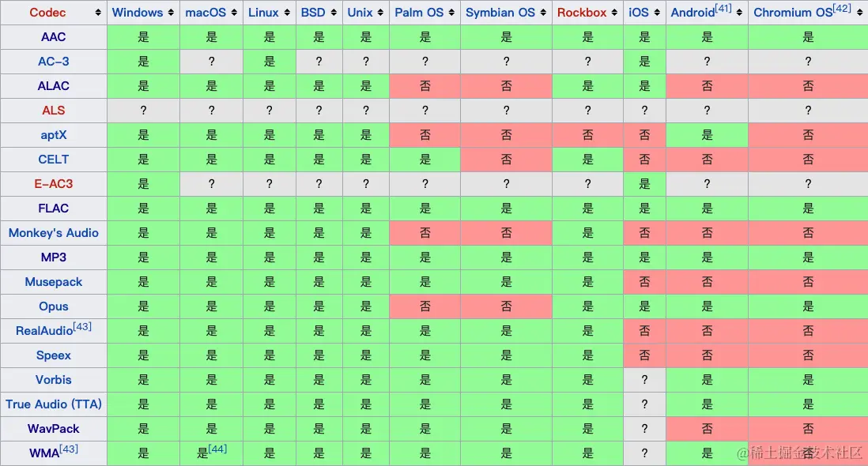Open the ALAC codec link
The height and width of the screenshot is (466, 868).
pos(53,86)
